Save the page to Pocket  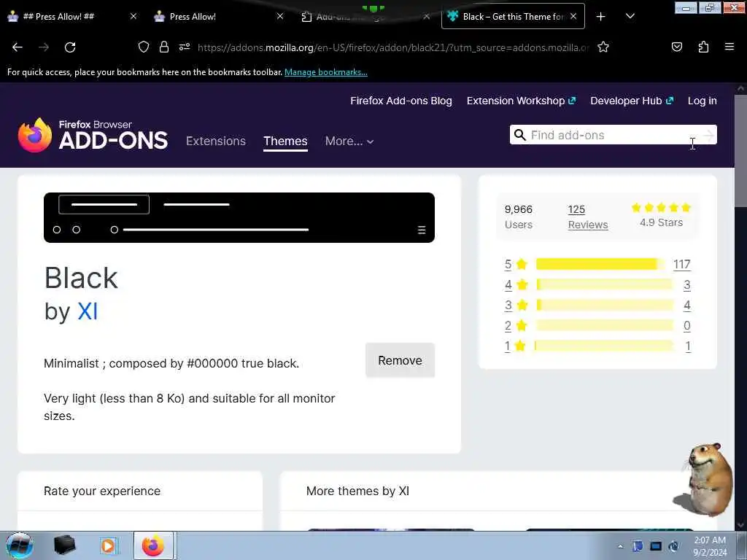click(x=676, y=47)
